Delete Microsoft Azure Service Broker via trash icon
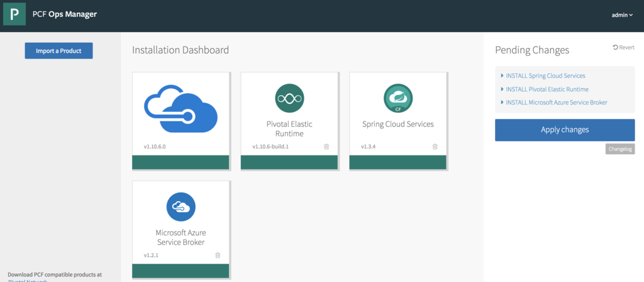The width and height of the screenshot is (644, 282). pos(218,256)
